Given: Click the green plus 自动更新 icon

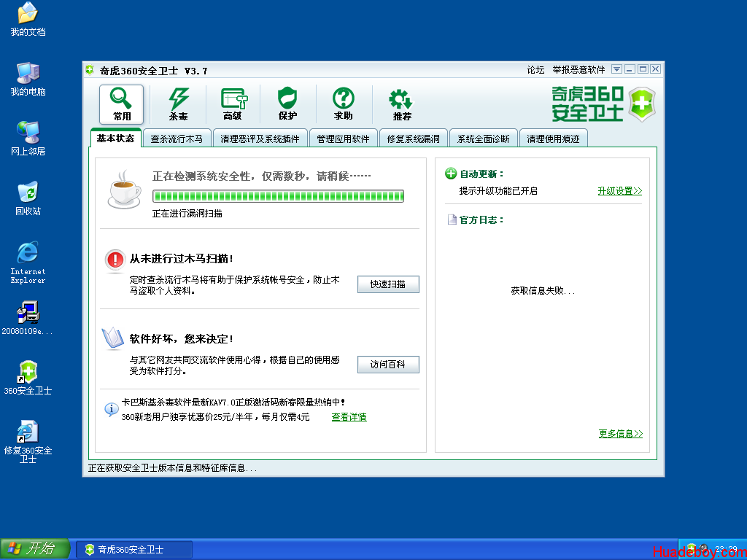Looking at the screenshot, I should pos(451,174).
